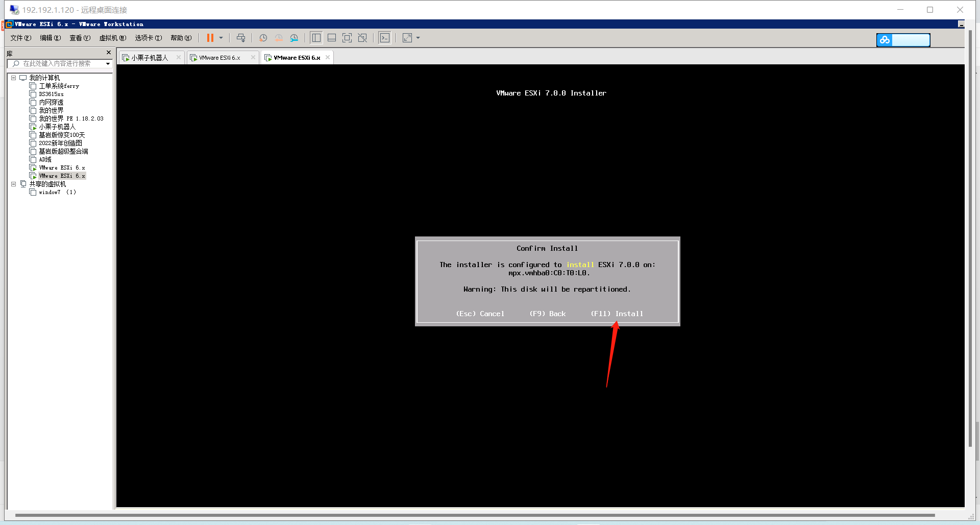This screenshot has height=525, width=980.
Task: Click the 共享的虚拟机 icon
Action: coord(23,184)
